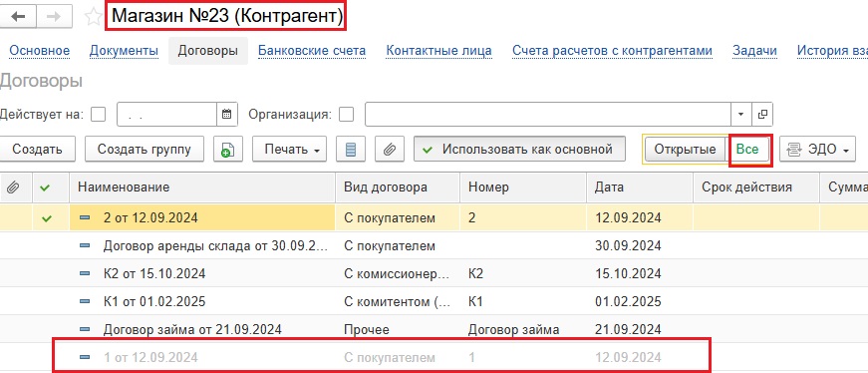
Task: Click date cell 21.09.2024
Action: point(640,330)
